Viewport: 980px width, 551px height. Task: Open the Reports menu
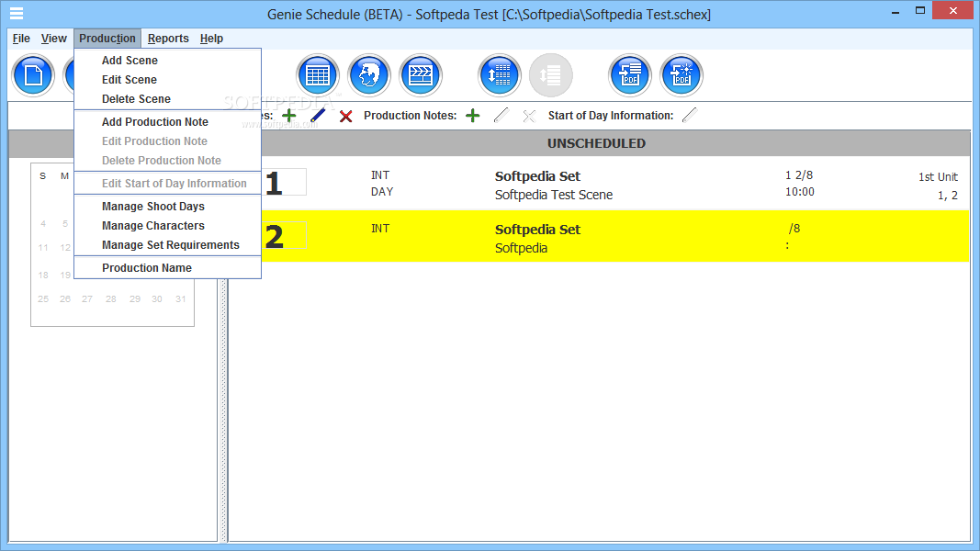[168, 39]
